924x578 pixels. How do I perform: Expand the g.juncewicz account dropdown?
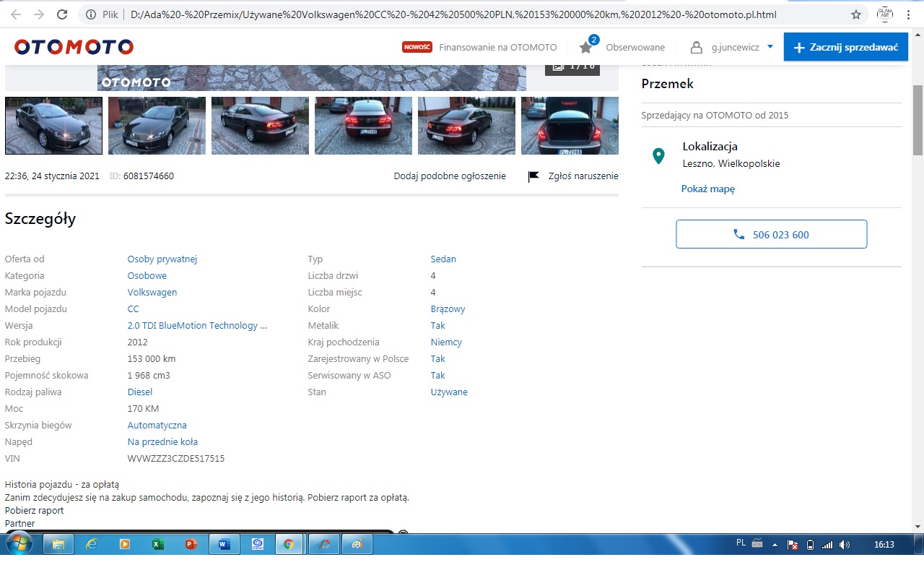click(770, 47)
